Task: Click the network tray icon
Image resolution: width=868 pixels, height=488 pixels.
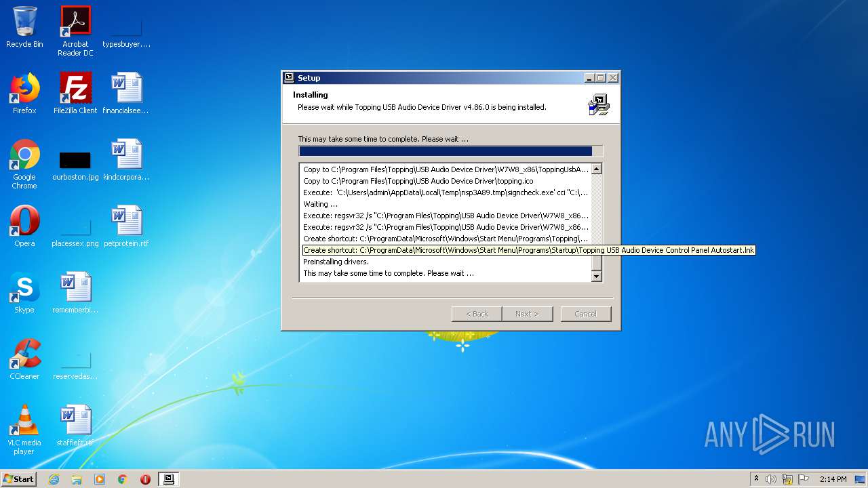Action: point(787,479)
